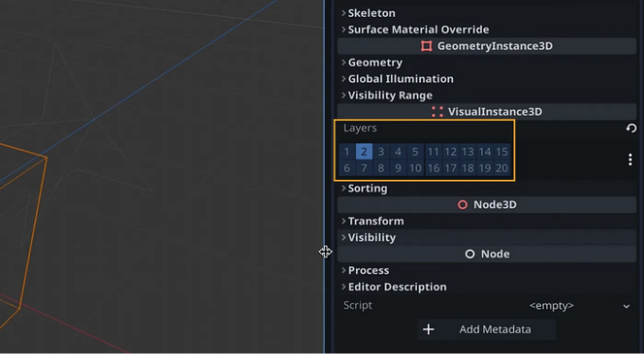Disable render layer 2
The image size is (644, 354).
364,151
